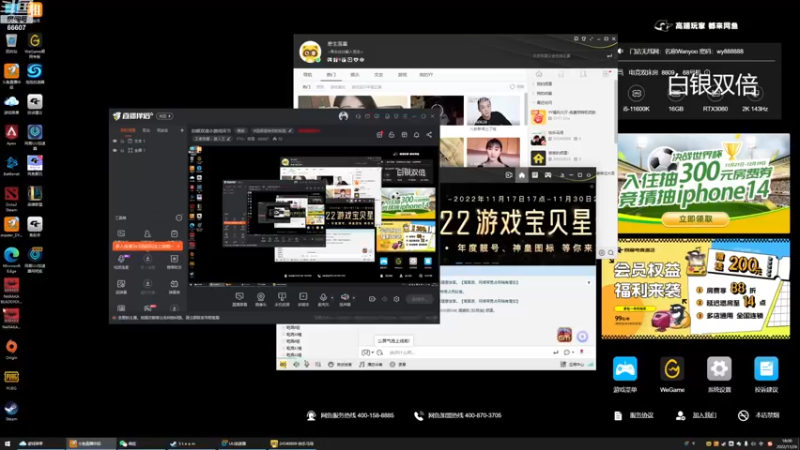Click the record camera icon in the streaming bottom bar
The height and width of the screenshot is (450, 800).
coord(372,299)
